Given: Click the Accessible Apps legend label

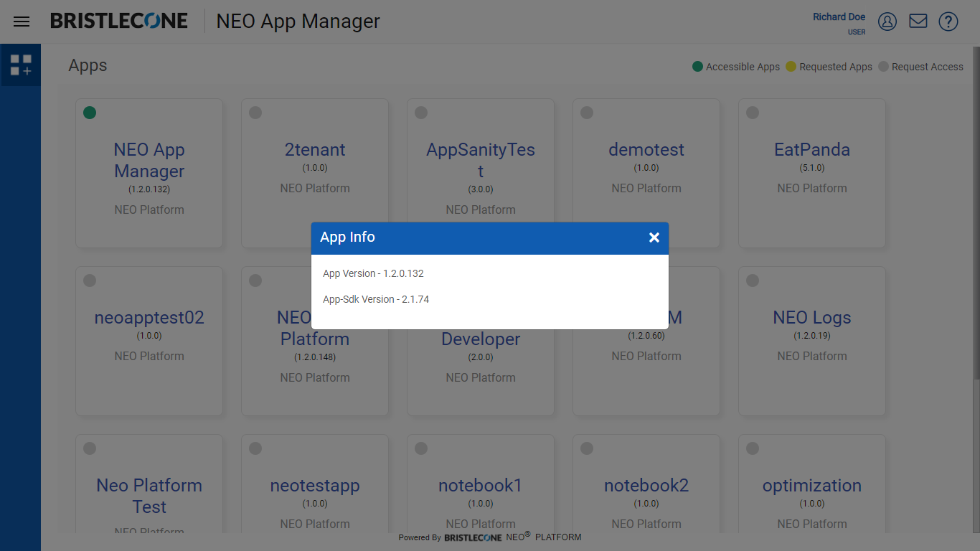Looking at the screenshot, I should [743, 67].
